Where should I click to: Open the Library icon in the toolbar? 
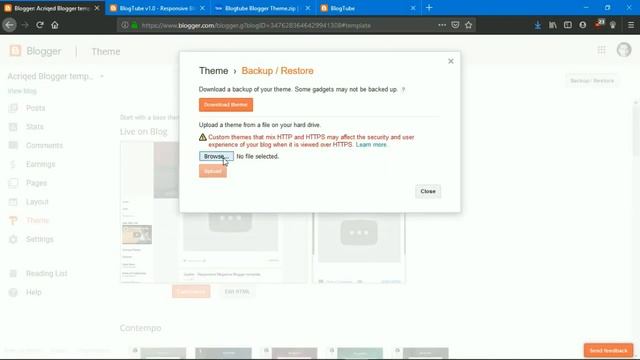click(x=553, y=25)
